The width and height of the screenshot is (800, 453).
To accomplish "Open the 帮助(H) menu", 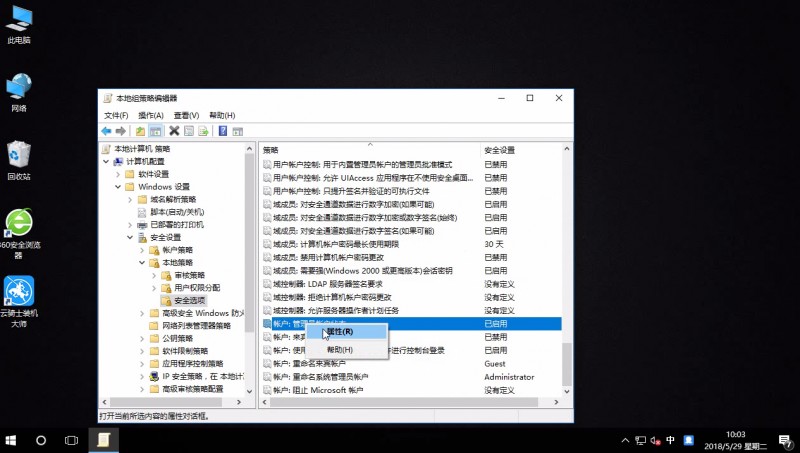I will click(222, 115).
